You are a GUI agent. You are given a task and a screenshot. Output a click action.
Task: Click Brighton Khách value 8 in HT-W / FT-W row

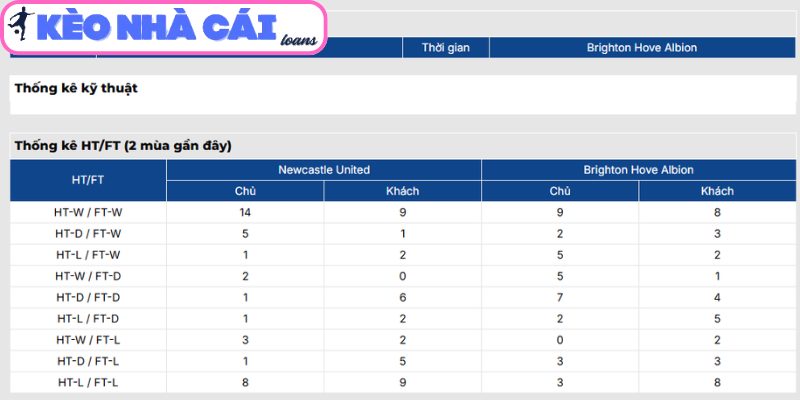[717, 212]
